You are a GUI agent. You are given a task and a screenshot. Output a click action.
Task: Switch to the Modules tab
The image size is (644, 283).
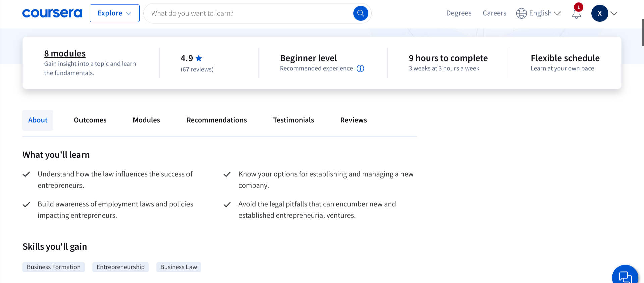click(146, 120)
